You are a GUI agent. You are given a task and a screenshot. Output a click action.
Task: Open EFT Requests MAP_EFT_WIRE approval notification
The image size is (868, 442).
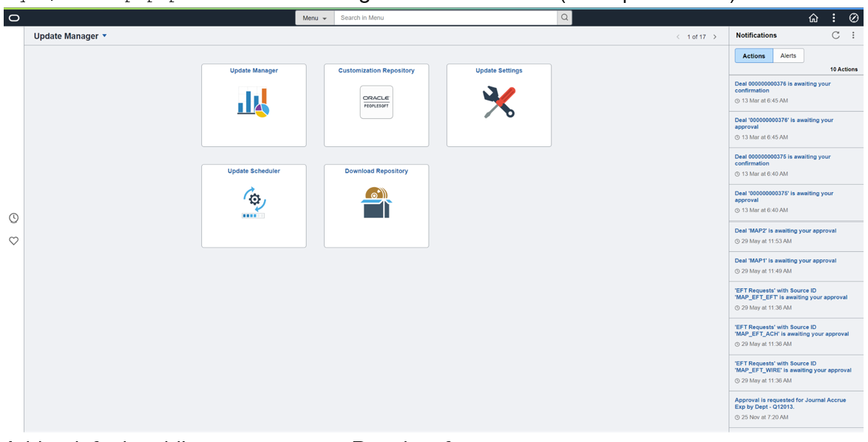793,367
